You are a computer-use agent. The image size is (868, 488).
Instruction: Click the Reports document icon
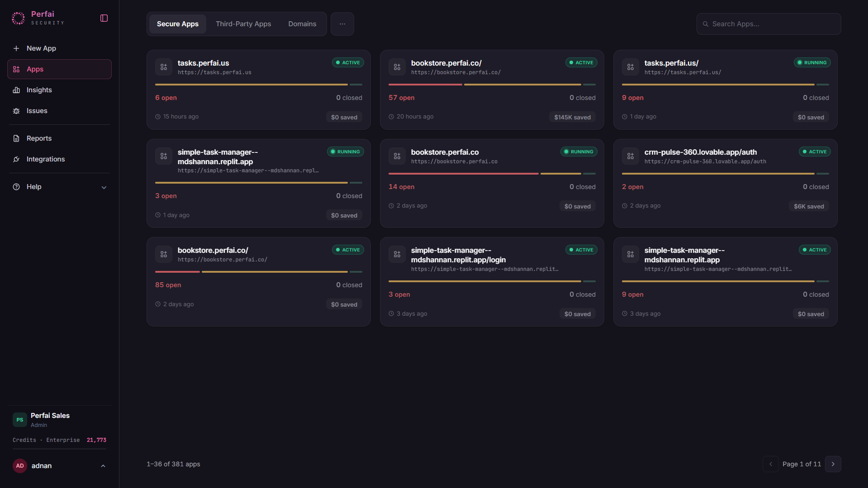click(16, 138)
